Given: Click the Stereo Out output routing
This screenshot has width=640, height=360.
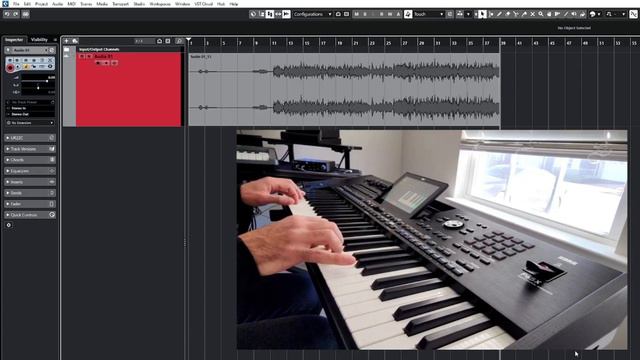Looking at the screenshot, I should [30, 114].
